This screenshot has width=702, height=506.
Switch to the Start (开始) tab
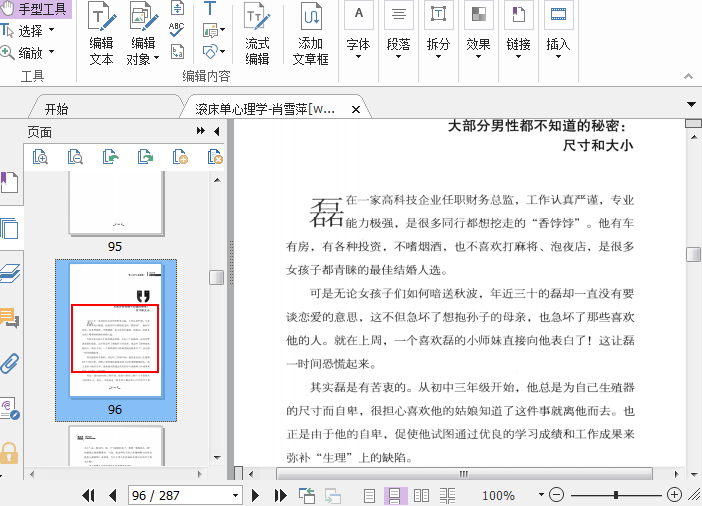point(57,109)
